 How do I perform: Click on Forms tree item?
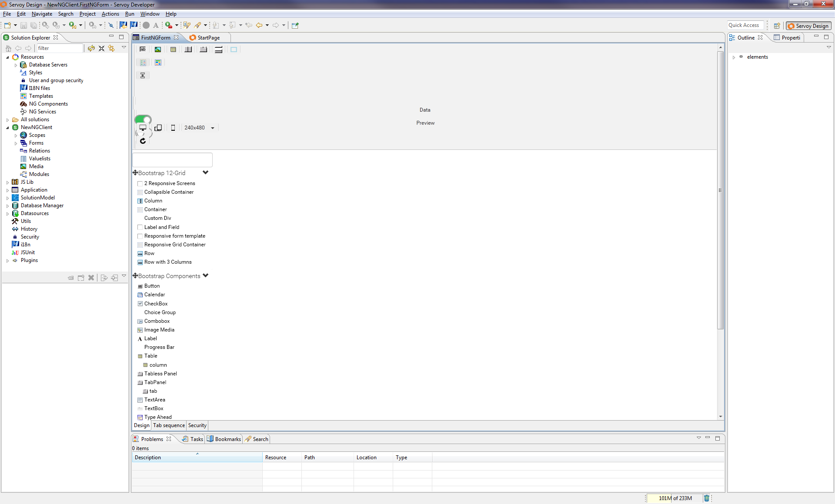tap(36, 143)
